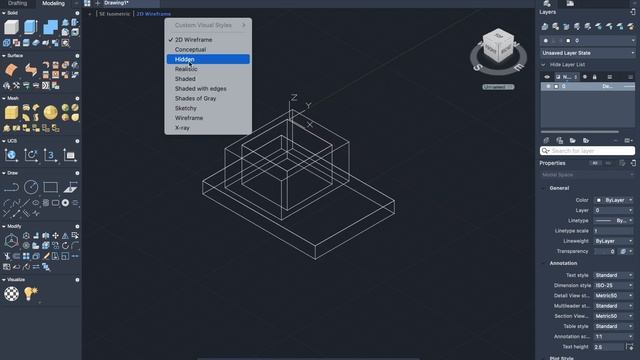Screen dimensions: 640x360
Task: Select the Fillet corner tool
Action: (x=75, y=246)
